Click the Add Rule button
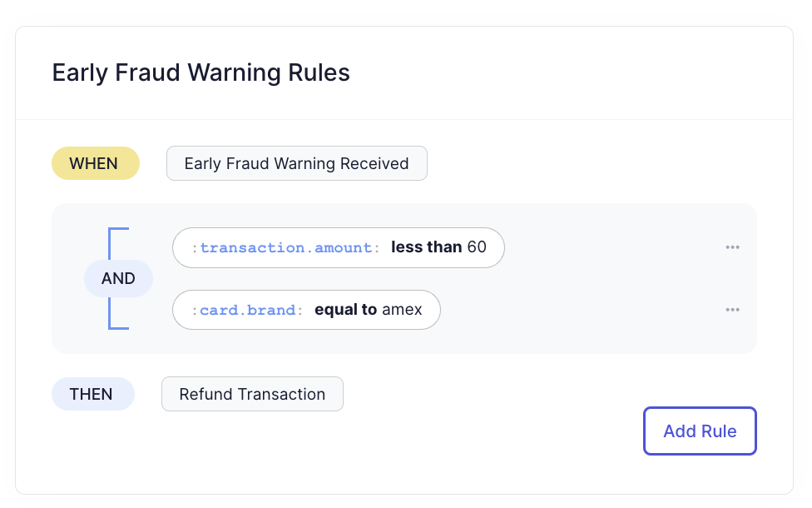This screenshot has width=812, height=508. pos(700,431)
